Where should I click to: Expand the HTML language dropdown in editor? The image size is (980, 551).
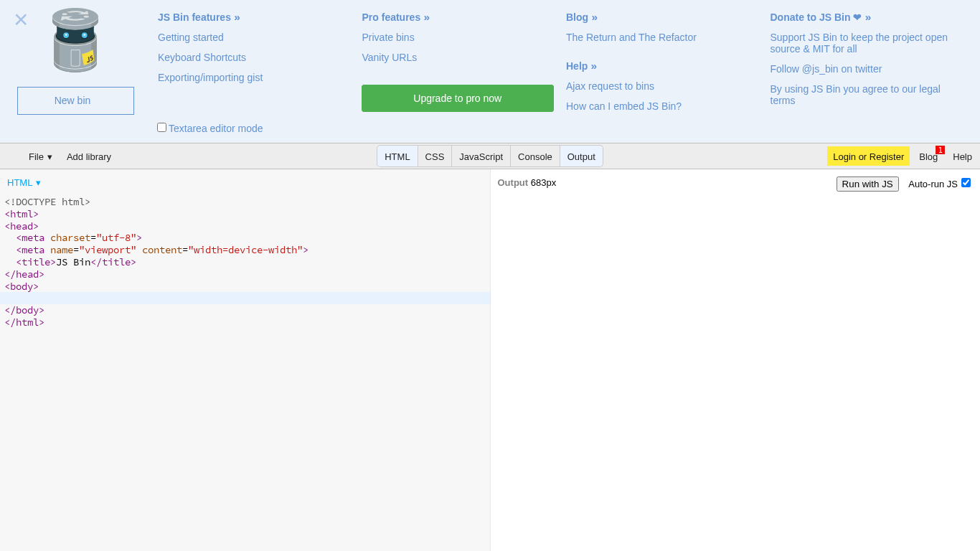(x=24, y=182)
